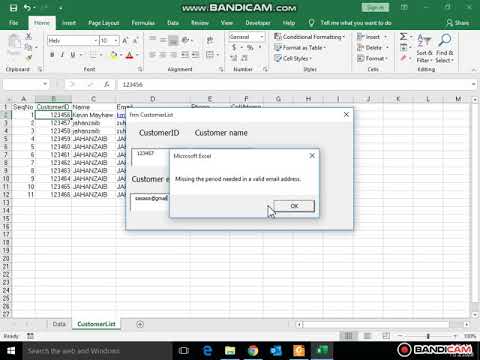Image resolution: width=480 pixels, height=360 pixels.
Task: Open File Explorer from the taskbar
Action: click(230, 350)
